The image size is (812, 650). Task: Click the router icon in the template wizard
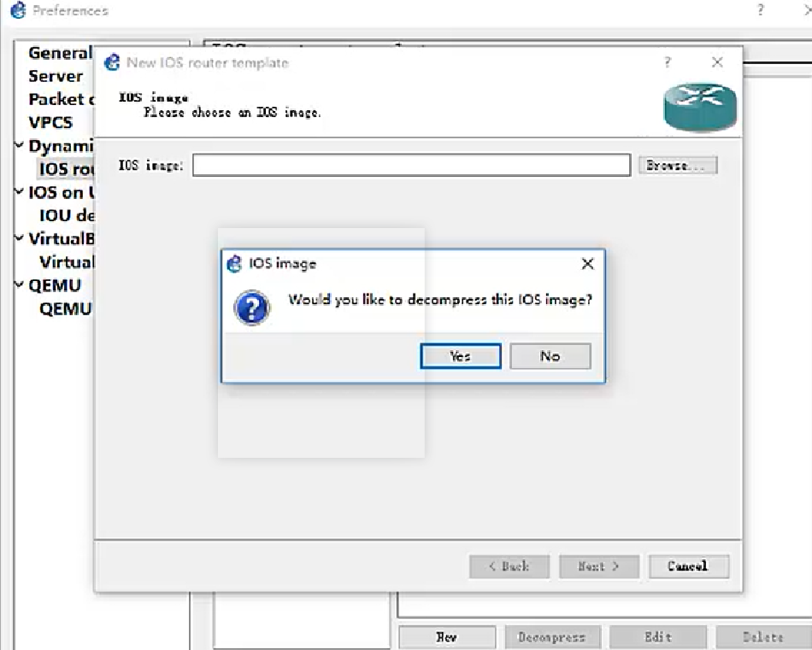700,107
